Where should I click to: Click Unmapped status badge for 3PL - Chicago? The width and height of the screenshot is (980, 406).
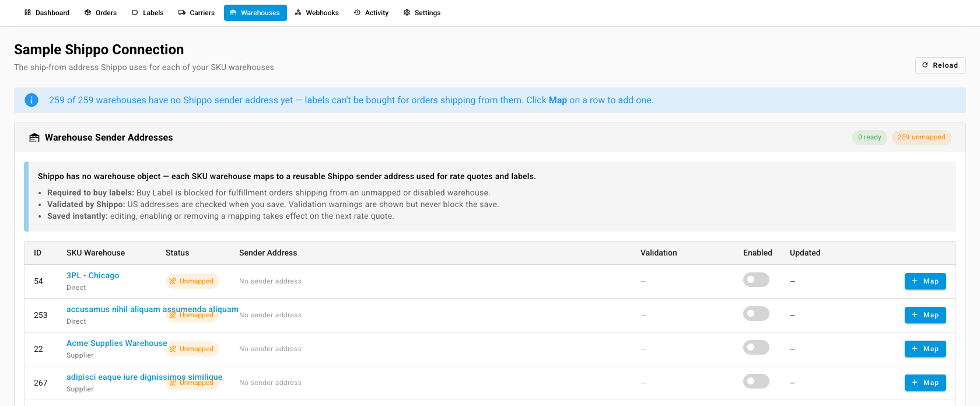pos(192,281)
